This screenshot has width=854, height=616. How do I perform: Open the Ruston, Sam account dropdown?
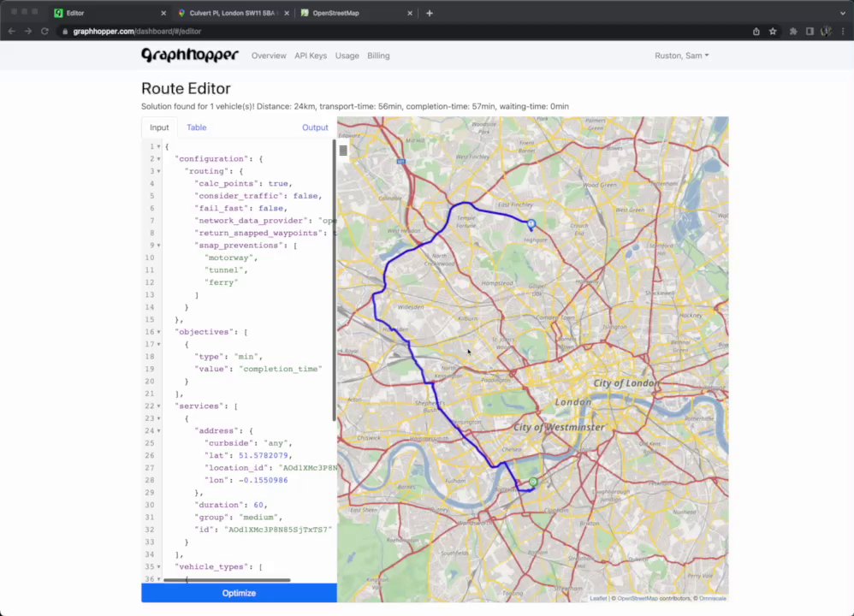(681, 56)
